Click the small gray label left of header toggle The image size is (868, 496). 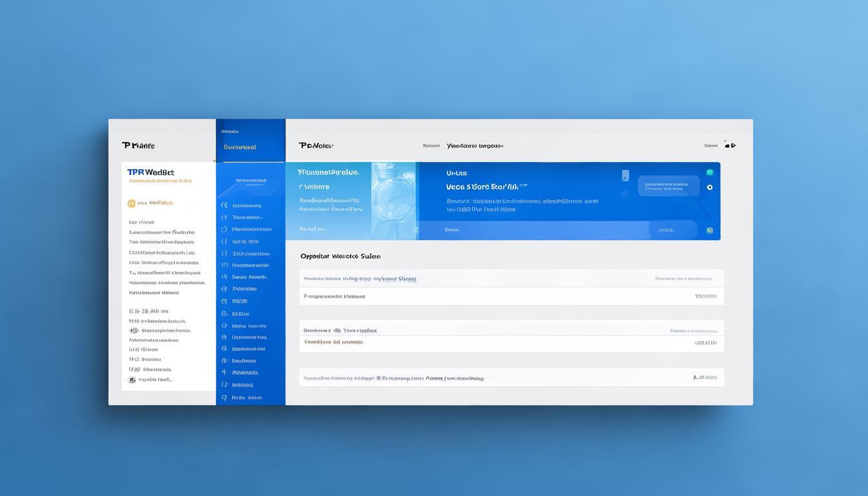[710, 146]
